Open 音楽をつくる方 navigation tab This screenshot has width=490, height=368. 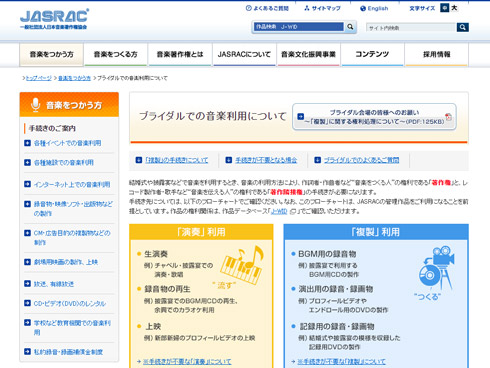(115, 54)
